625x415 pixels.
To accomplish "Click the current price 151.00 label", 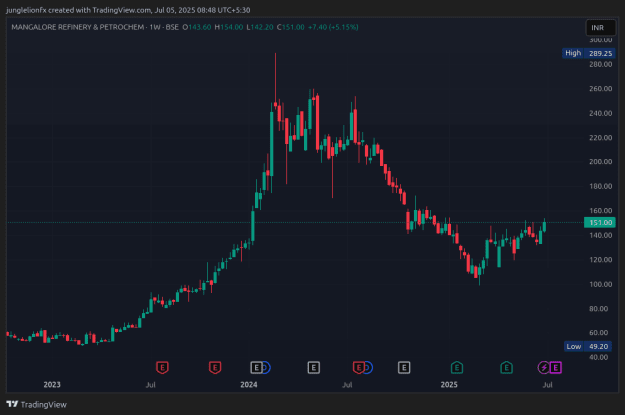I will (x=600, y=222).
